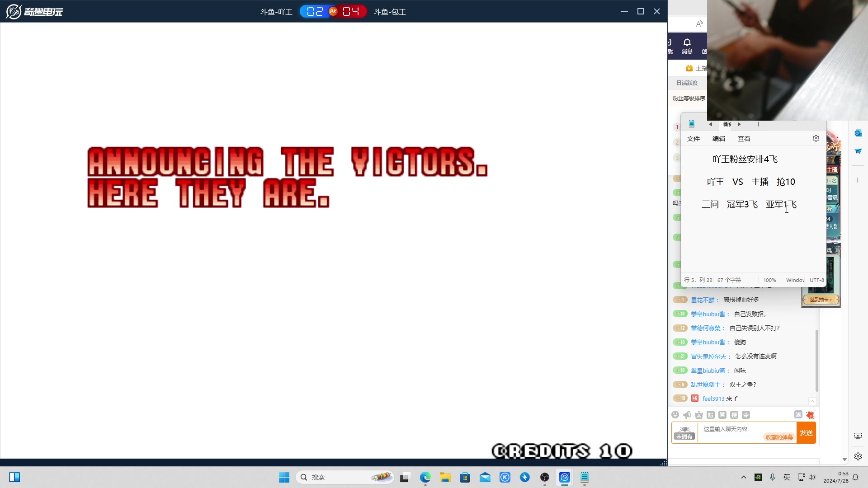Open the 编辑 menu in Notepad
Image resolution: width=868 pixels, height=488 pixels.
718,139
